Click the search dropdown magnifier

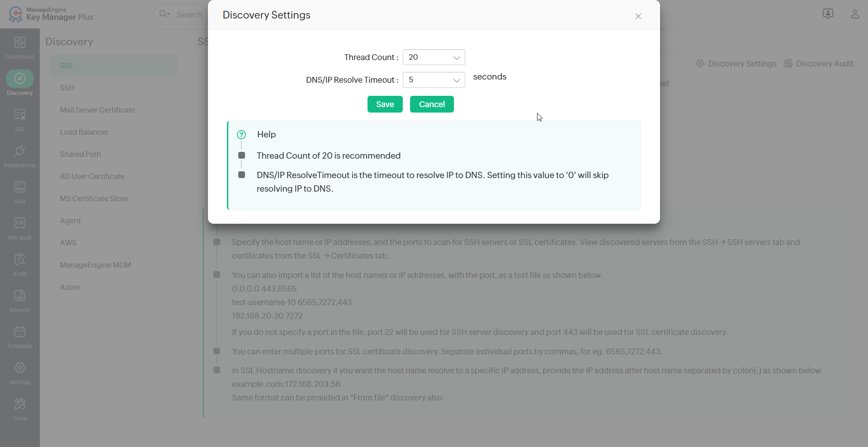point(164,14)
